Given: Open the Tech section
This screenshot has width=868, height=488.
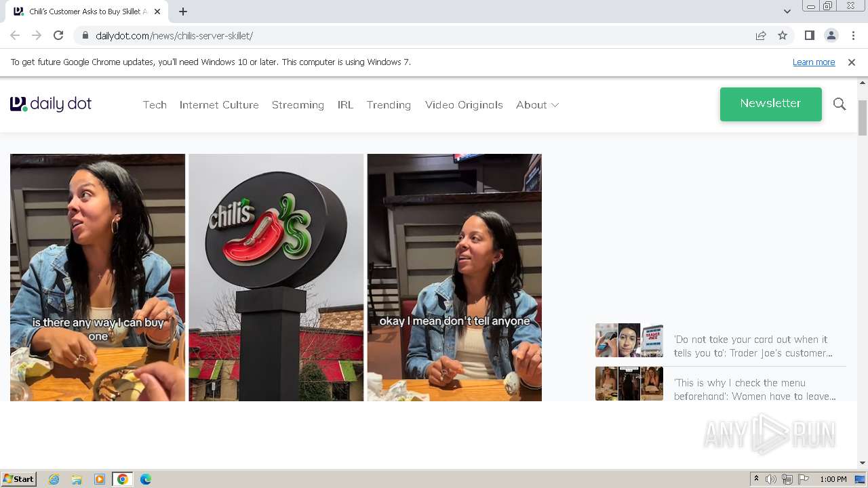Looking at the screenshot, I should (155, 105).
